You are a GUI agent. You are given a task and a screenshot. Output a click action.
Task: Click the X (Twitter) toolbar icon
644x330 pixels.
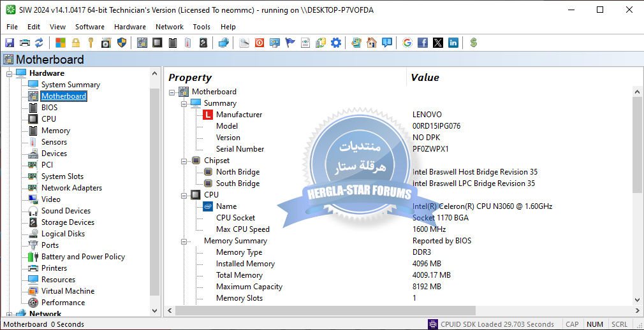click(438, 43)
